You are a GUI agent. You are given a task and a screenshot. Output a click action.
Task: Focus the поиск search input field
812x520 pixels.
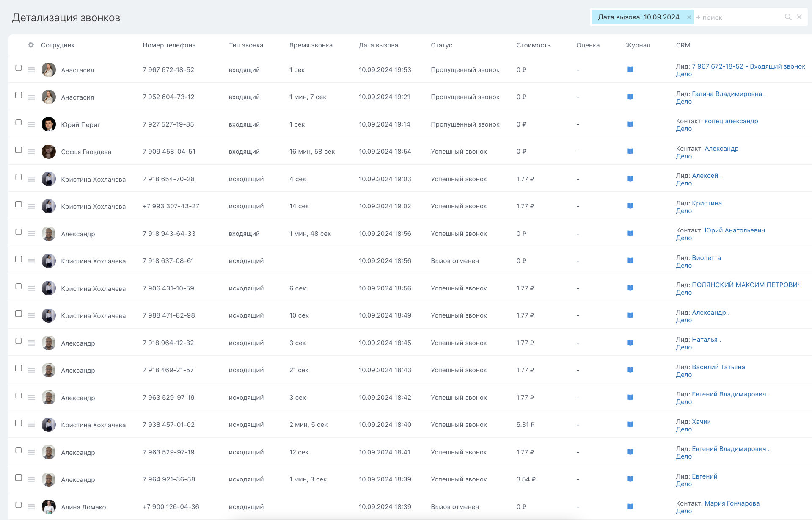tap(740, 18)
